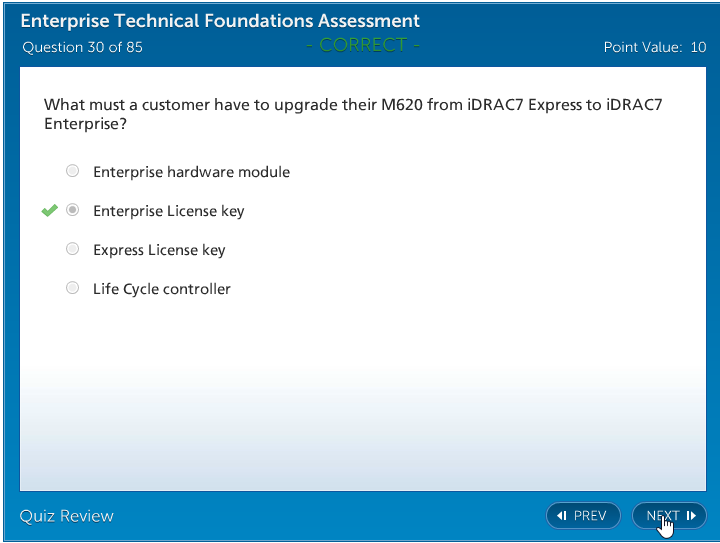This screenshot has height=543, width=720.
Task: Click the Express License key answer text
Action: click(x=159, y=250)
